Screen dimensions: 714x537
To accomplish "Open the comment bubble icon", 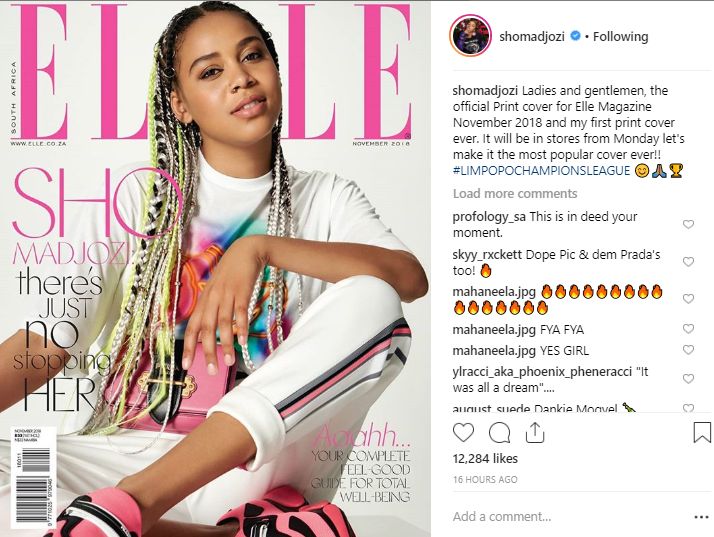I will pos(500,433).
